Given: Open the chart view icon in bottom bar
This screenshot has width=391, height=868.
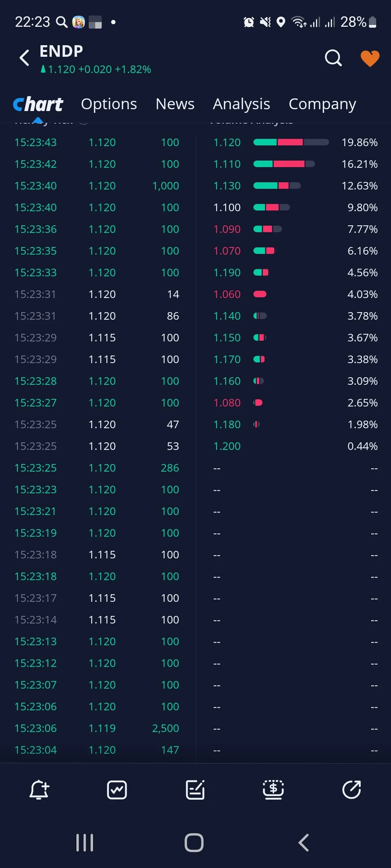Looking at the screenshot, I should [x=117, y=790].
